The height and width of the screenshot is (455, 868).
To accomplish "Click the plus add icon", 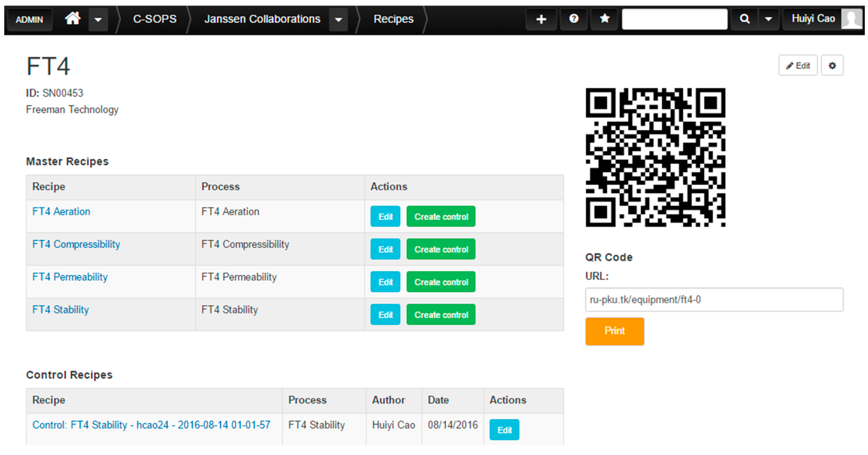I will pos(541,19).
